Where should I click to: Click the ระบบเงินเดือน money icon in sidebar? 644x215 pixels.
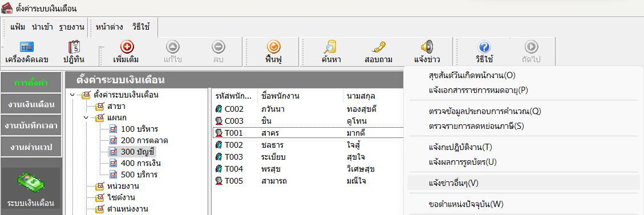tap(31, 183)
